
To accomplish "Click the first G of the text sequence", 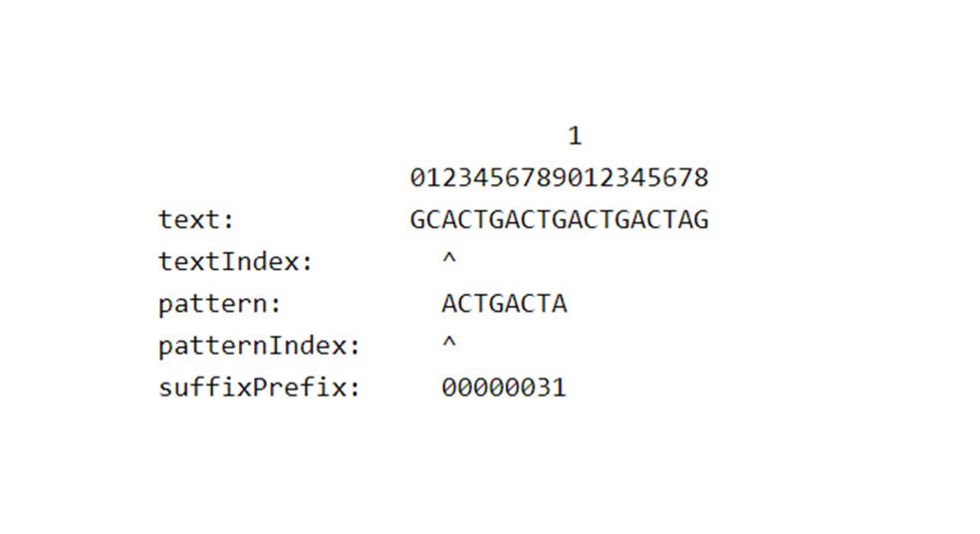I will [x=417, y=220].
